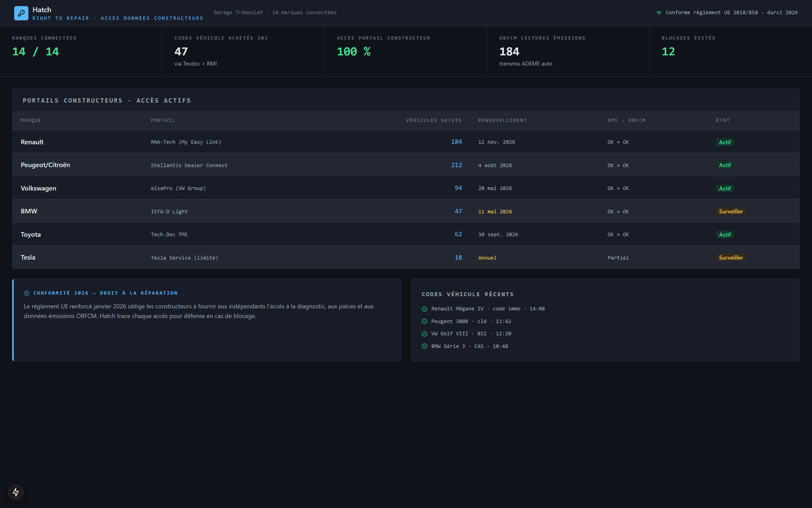
Task: Click Toyota's 62 tracked vehicles count
Action: tap(458, 234)
